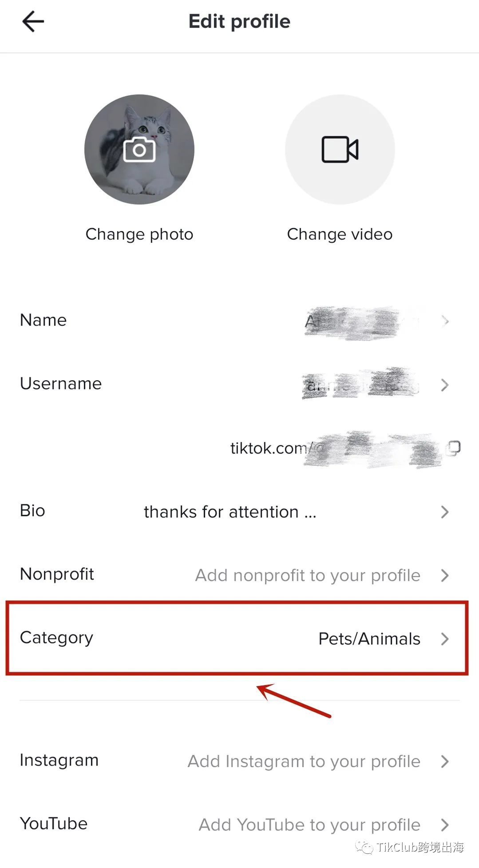This screenshot has height=868, width=479.
Task: Tap the video camera icon
Action: [340, 150]
